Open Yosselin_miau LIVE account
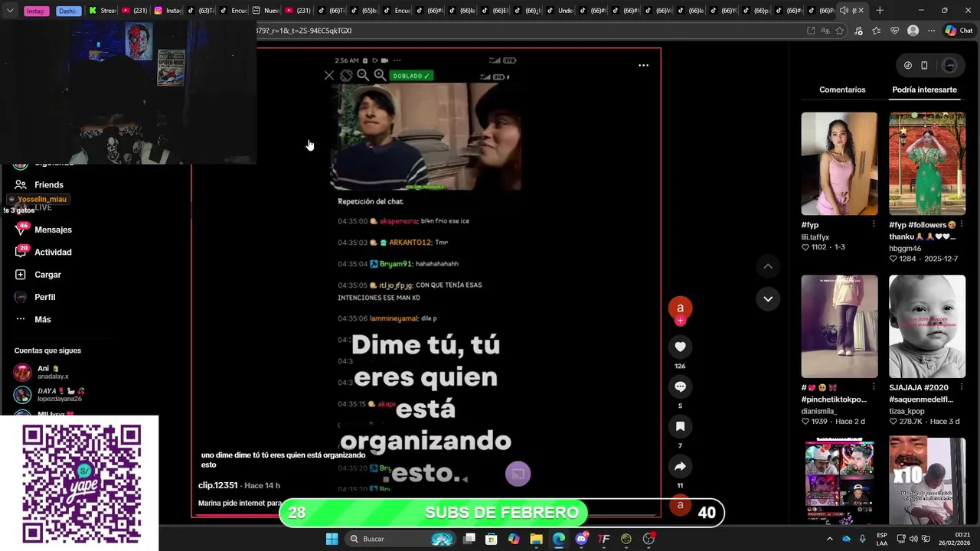 [38, 200]
